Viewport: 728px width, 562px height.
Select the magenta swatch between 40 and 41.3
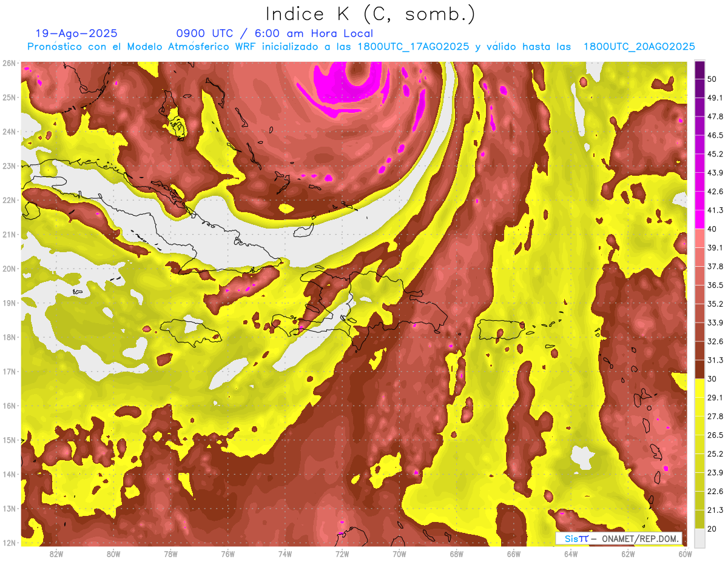pyautogui.click(x=699, y=219)
